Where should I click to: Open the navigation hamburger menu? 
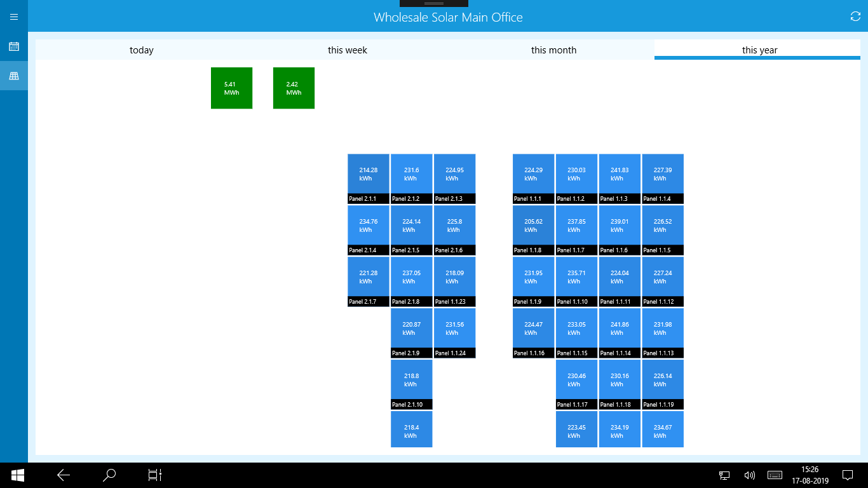click(13, 17)
